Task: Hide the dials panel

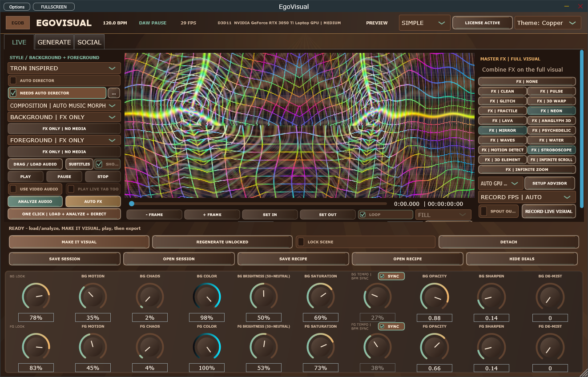Action: (x=522, y=259)
